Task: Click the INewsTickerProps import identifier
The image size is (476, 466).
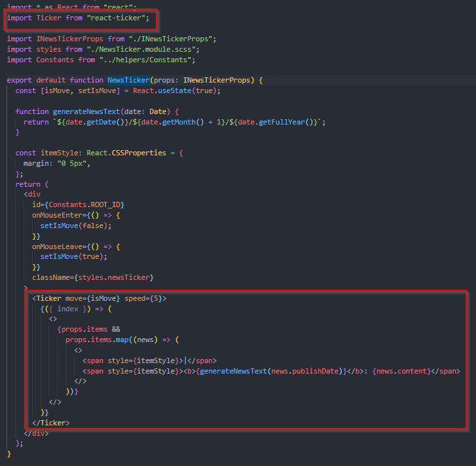Action: click(69, 39)
